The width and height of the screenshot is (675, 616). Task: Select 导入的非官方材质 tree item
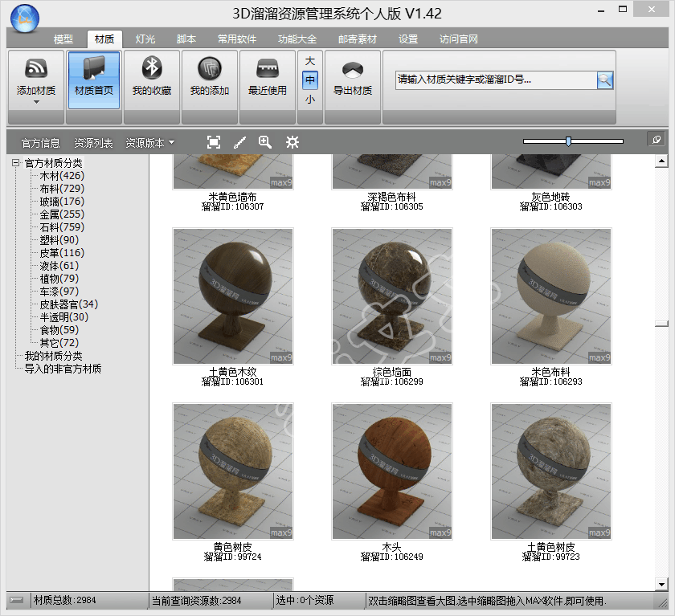pyautogui.click(x=63, y=369)
